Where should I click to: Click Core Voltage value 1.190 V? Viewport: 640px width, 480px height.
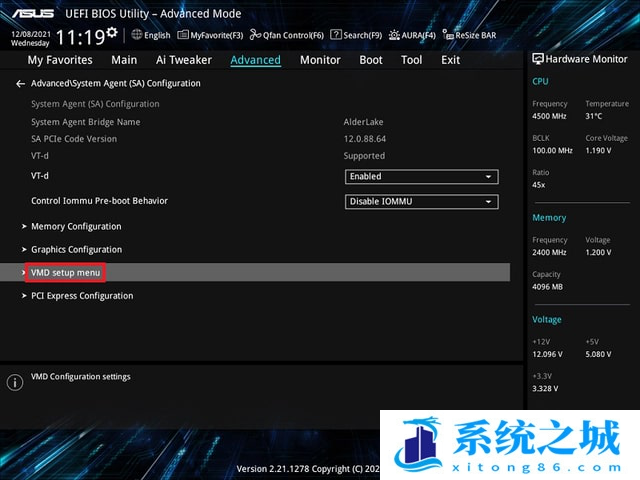tap(598, 151)
